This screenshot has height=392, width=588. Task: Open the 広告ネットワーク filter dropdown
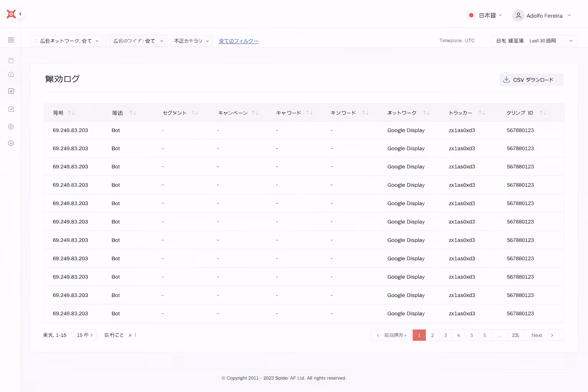coord(67,41)
